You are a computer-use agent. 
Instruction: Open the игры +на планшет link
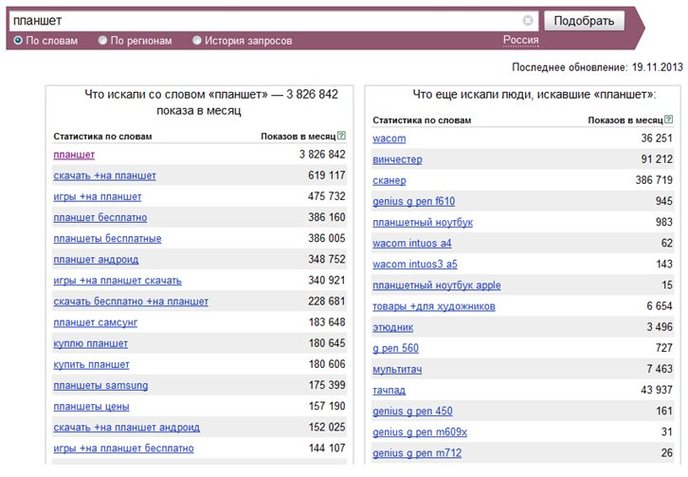tap(97, 197)
